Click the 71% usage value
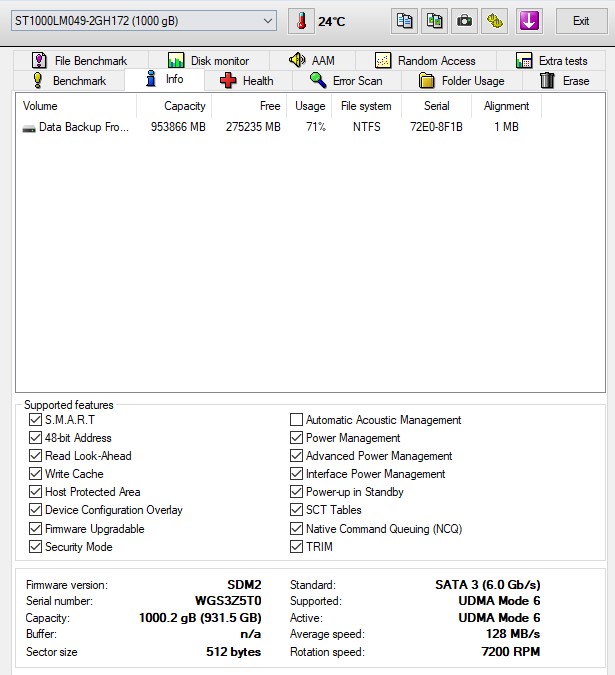The height and width of the screenshot is (675, 615). (315, 127)
